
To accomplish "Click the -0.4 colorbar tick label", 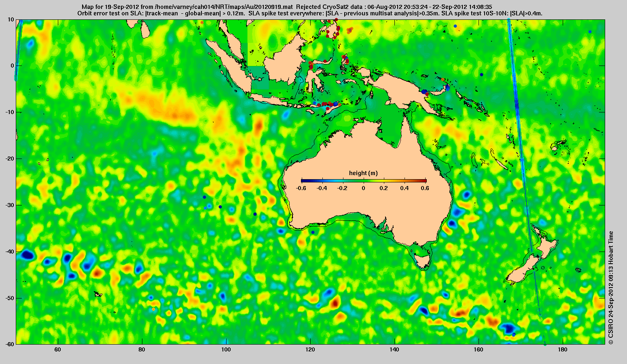I will click(x=322, y=188).
